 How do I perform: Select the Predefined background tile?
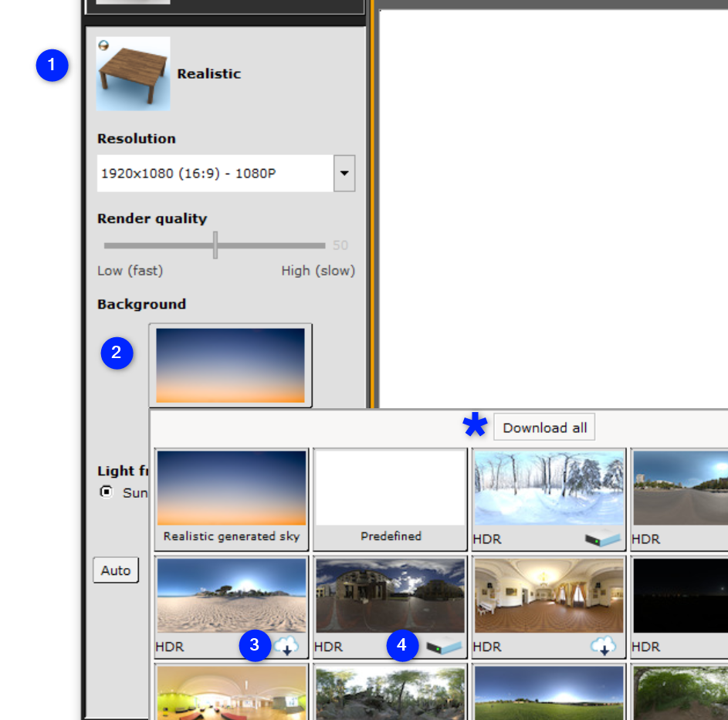point(390,499)
